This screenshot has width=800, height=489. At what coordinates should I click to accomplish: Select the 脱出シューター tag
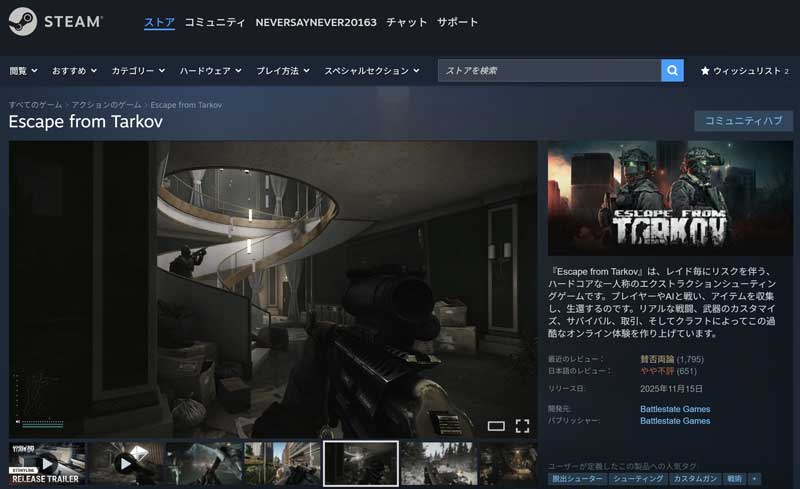pos(578,478)
